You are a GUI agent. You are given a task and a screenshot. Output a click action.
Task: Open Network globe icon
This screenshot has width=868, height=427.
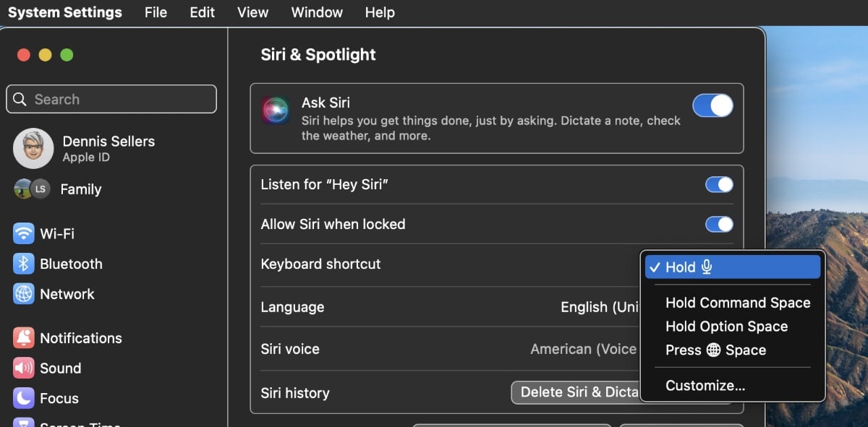click(24, 294)
